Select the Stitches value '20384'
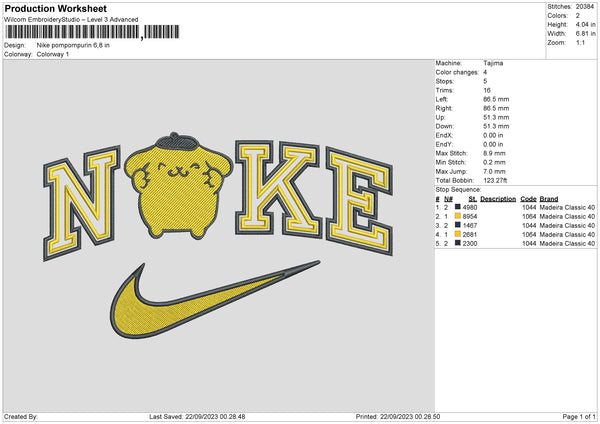This screenshot has width=600, height=424. tap(585, 7)
